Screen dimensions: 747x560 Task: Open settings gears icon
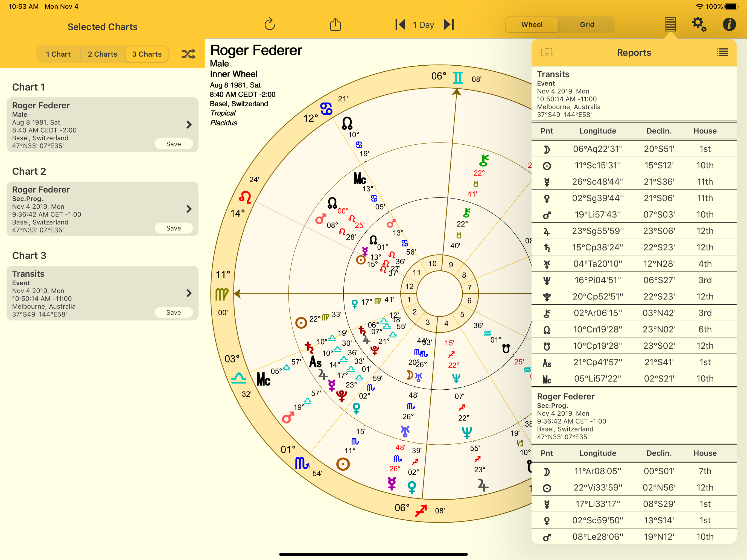coord(698,24)
